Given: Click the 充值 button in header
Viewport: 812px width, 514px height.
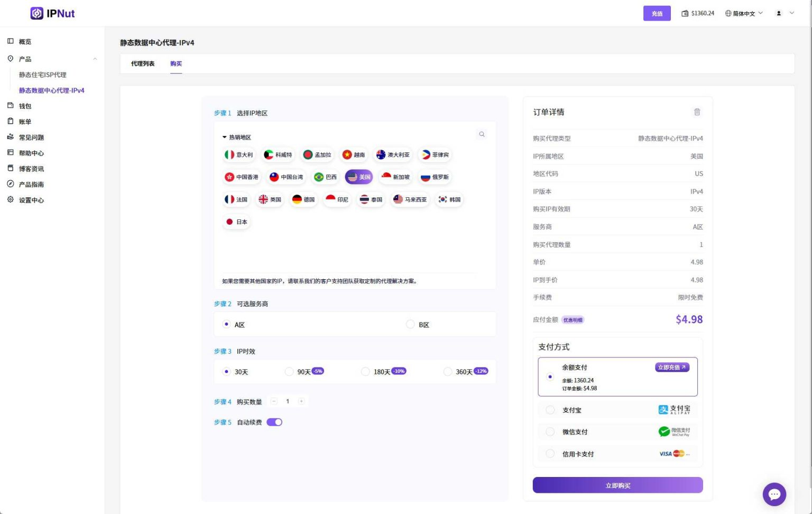Looking at the screenshot, I should (x=657, y=13).
